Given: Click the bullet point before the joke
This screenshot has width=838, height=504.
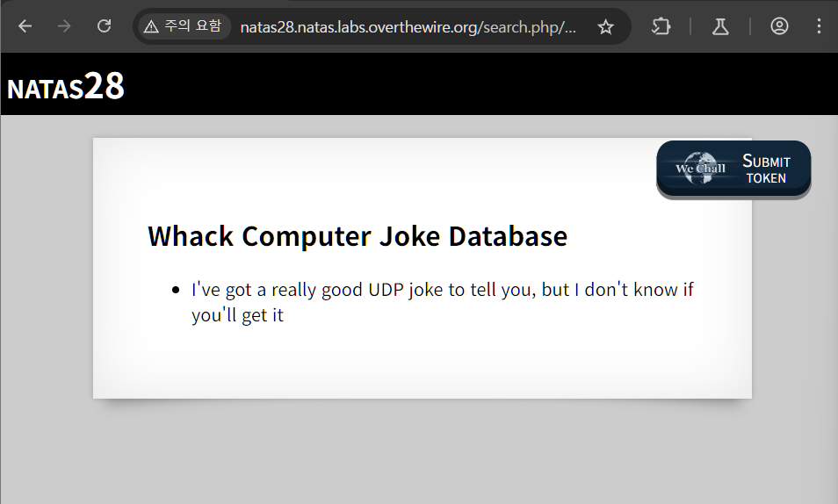Looking at the screenshot, I should point(177,290).
